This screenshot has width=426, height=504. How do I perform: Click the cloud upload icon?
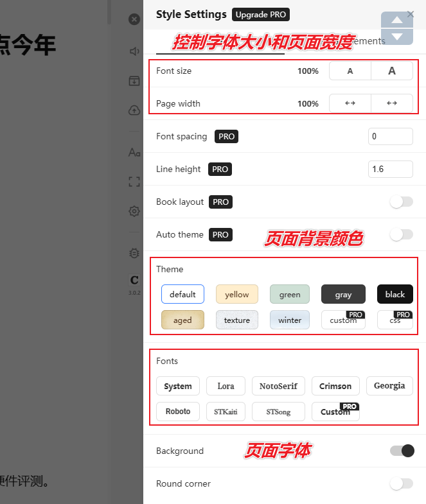click(x=134, y=110)
